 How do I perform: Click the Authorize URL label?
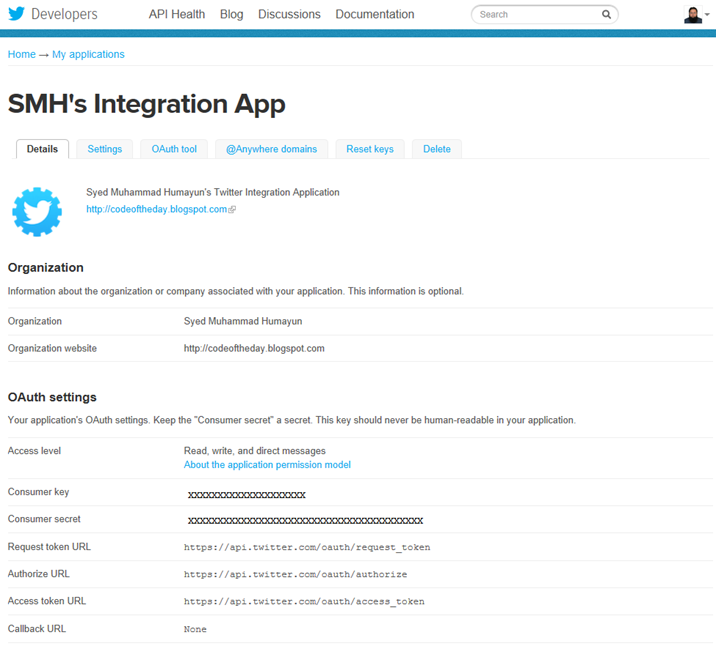pyautogui.click(x=39, y=574)
